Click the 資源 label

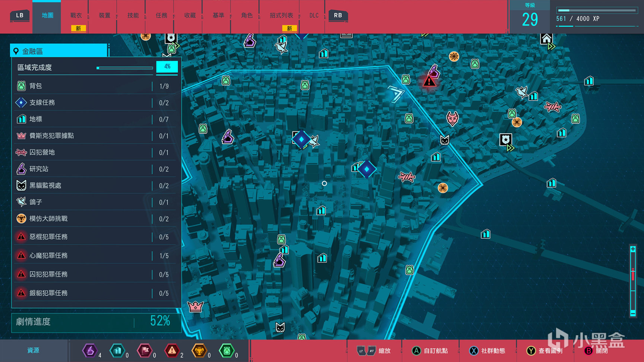pos(33,350)
